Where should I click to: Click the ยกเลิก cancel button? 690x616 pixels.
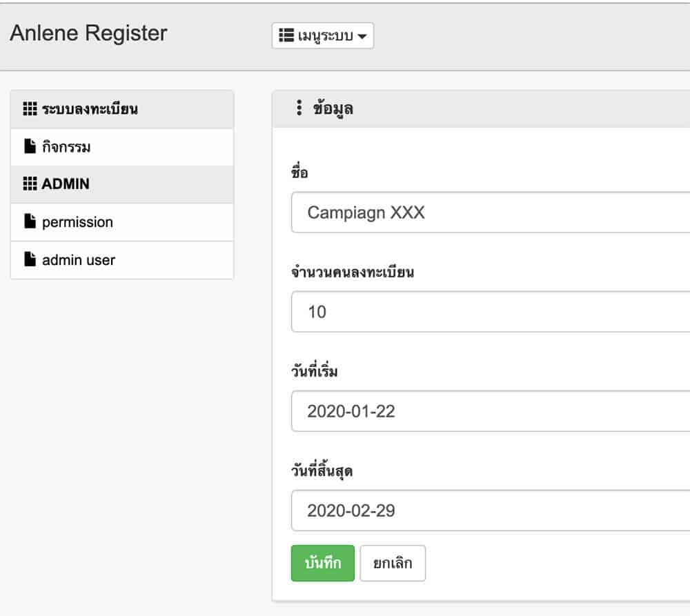coord(393,563)
